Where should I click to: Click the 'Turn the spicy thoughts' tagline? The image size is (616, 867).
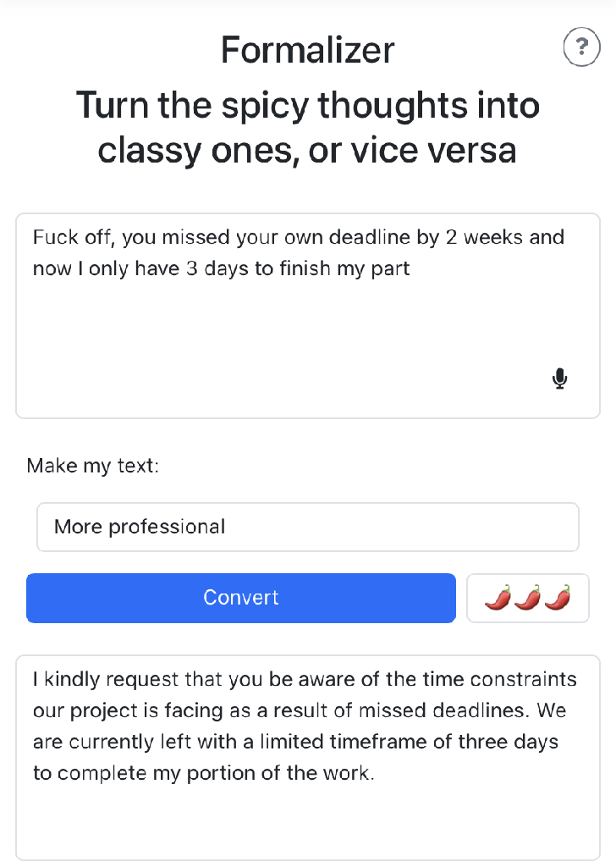[x=308, y=128]
